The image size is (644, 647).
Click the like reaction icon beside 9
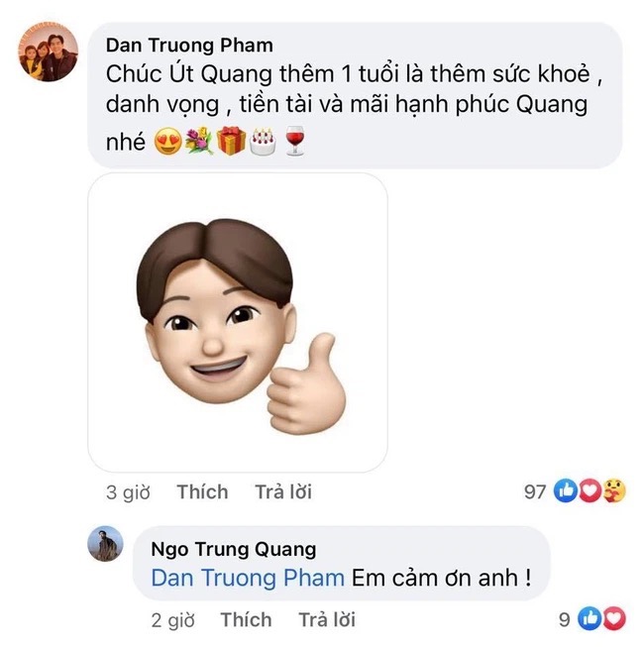click(x=590, y=618)
